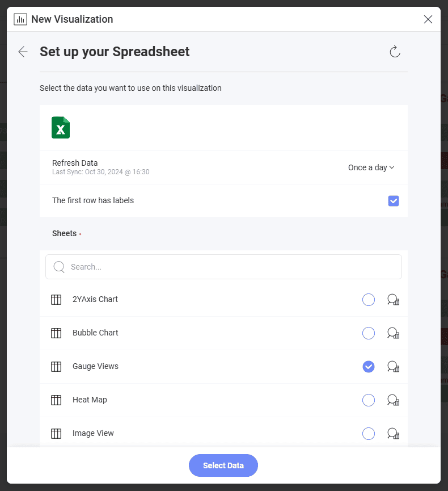Click the table icon beside Heat Map

[x=56, y=400]
